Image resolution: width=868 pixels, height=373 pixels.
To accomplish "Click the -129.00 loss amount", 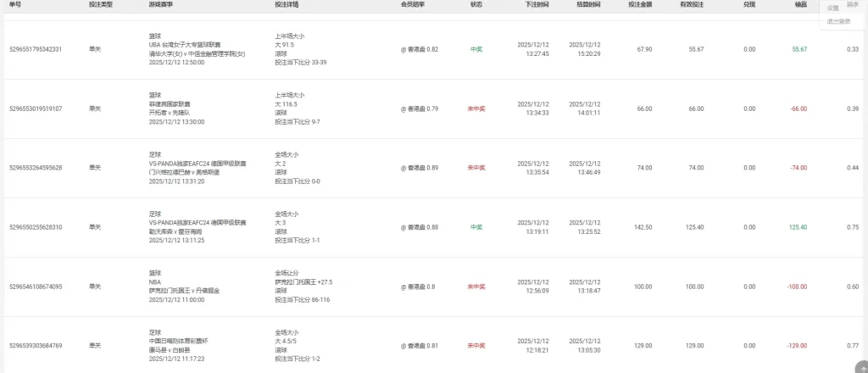I will click(798, 346).
